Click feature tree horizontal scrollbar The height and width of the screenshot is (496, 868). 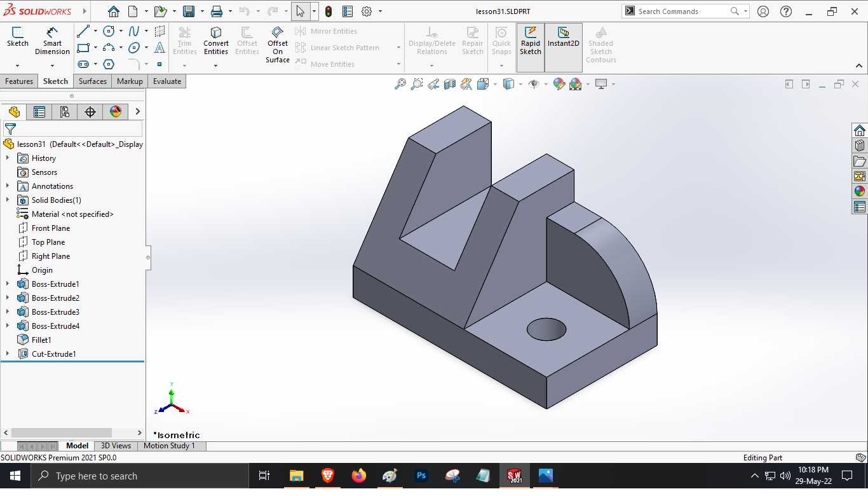click(61, 432)
